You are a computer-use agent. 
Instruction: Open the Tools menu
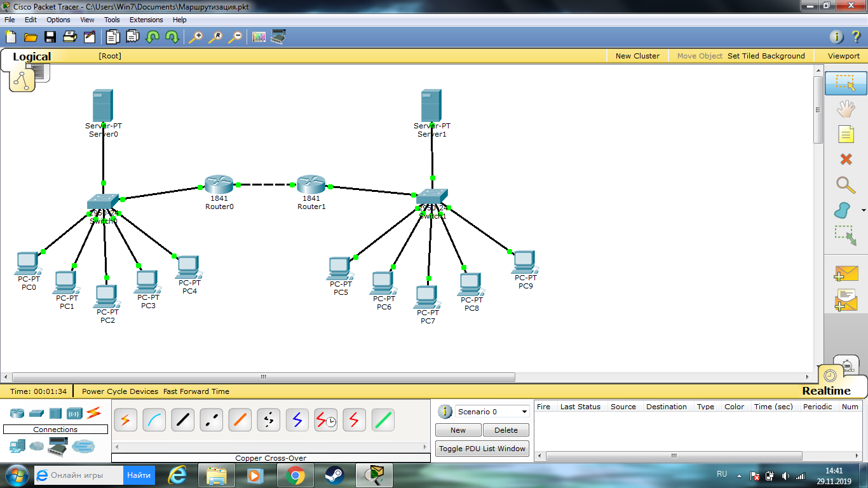(112, 20)
